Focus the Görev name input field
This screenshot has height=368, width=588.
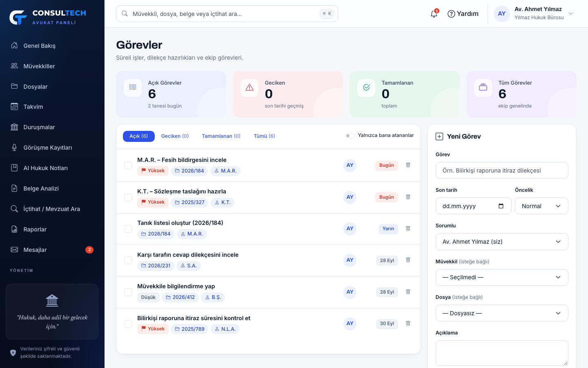tap(502, 171)
